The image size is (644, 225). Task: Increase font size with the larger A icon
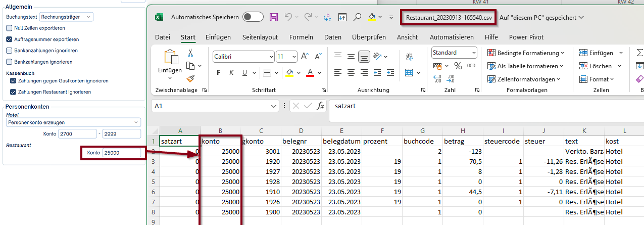pyautogui.click(x=305, y=57)
